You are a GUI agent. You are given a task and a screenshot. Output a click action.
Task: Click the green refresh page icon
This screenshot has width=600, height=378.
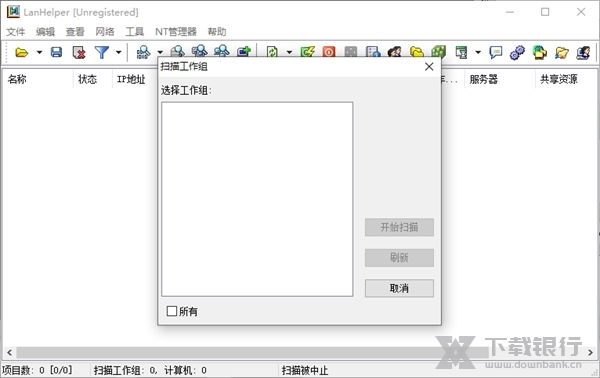pyautogui.click(x=272, y=51)
